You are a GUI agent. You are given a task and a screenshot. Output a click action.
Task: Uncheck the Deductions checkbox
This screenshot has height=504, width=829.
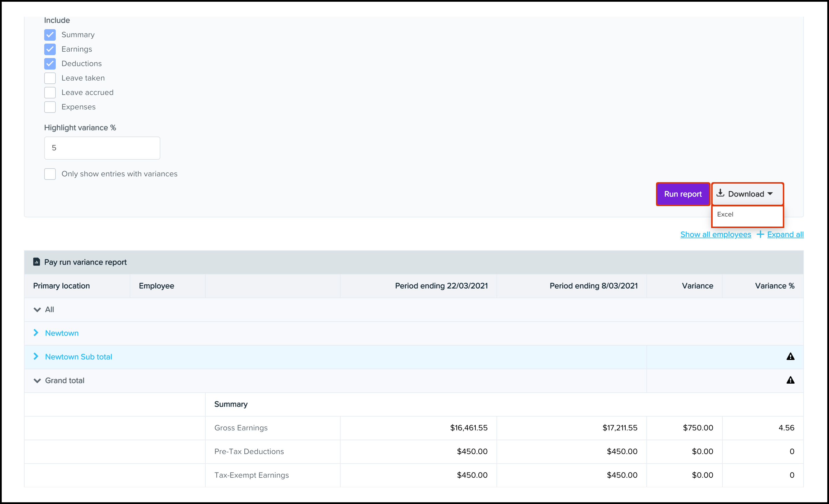[x=50, y=64]
